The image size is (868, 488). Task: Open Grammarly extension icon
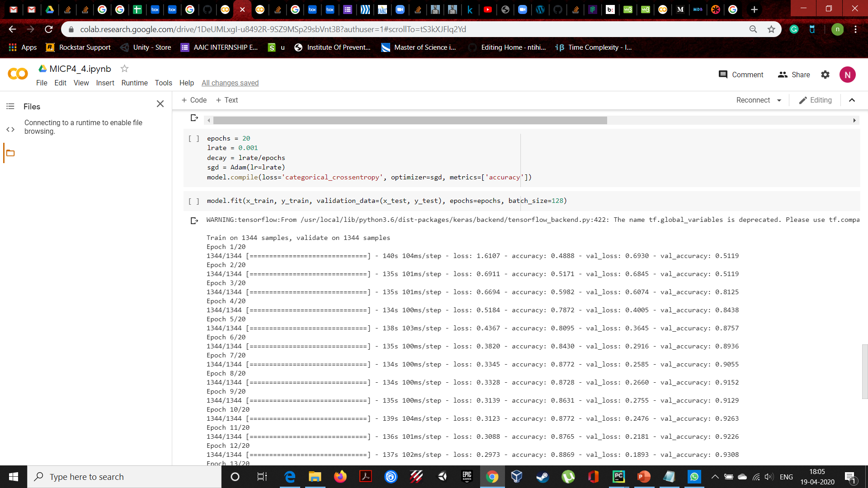click(794, 29)
